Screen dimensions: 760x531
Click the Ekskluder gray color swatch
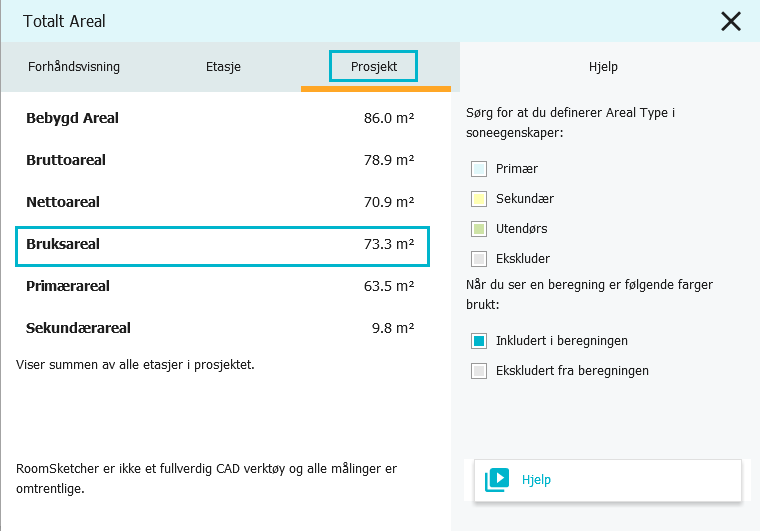(479, 259)
